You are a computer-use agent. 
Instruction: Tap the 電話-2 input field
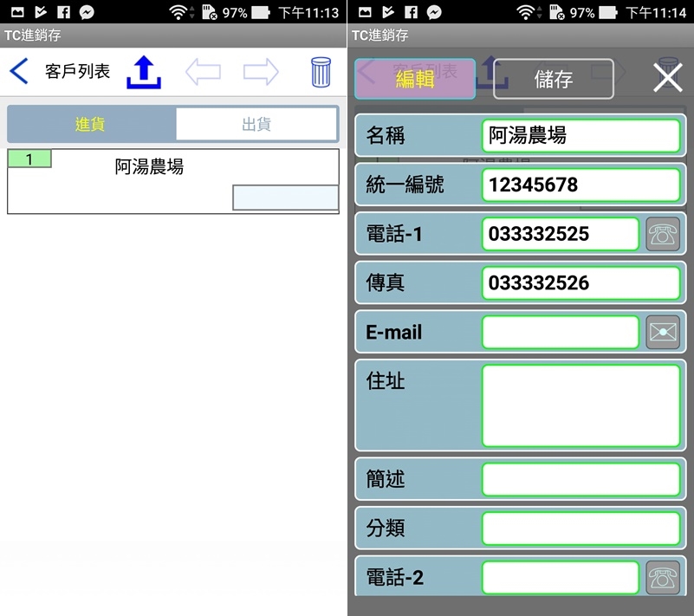pos(561,578)
